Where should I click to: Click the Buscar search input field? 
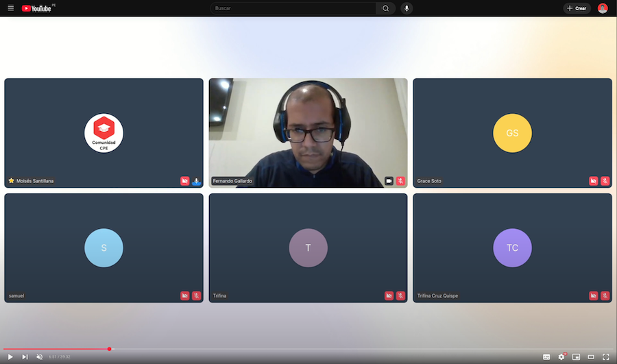(x=295, y=8)
